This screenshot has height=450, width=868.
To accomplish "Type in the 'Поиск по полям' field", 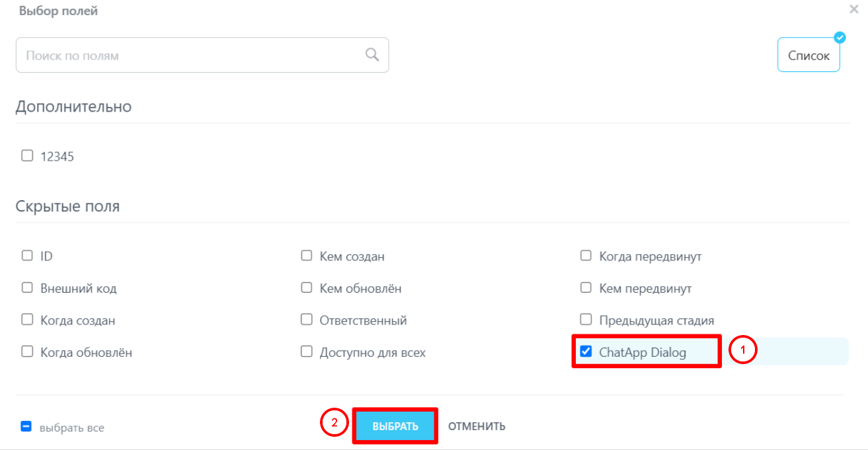I will click(192, 55).
